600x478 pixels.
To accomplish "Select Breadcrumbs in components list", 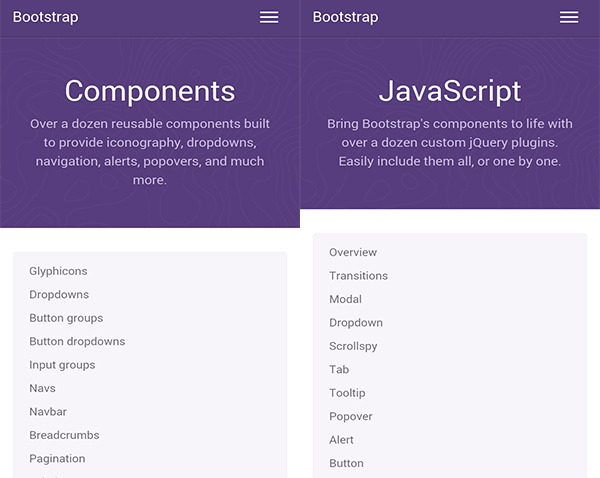I will click(64, 435).
